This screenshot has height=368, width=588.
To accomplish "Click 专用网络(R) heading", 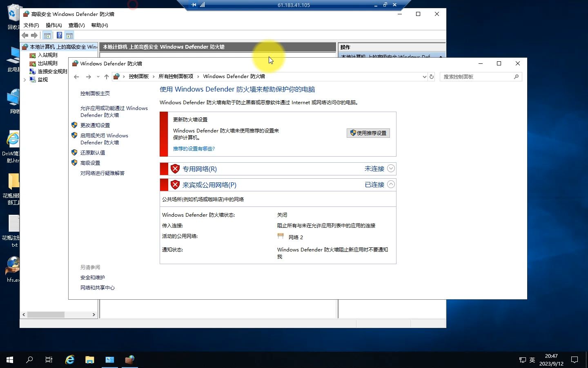I will 200,169.
